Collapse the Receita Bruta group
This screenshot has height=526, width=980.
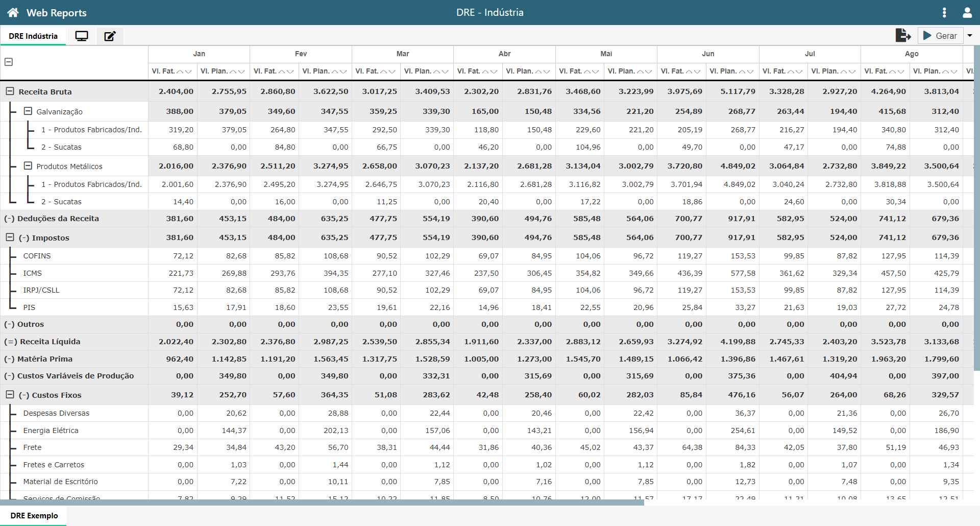(x=10, y=91)
